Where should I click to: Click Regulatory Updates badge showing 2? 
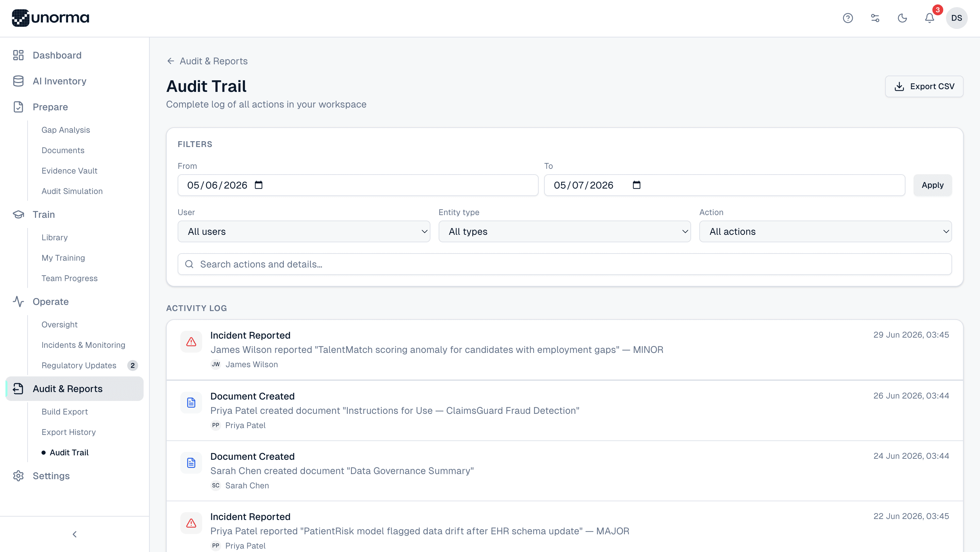[x=132, y=365]
